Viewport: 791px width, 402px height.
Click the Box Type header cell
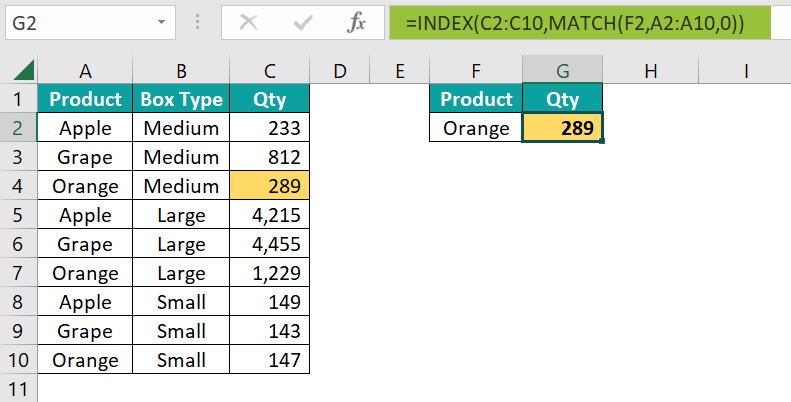point(181,98)
